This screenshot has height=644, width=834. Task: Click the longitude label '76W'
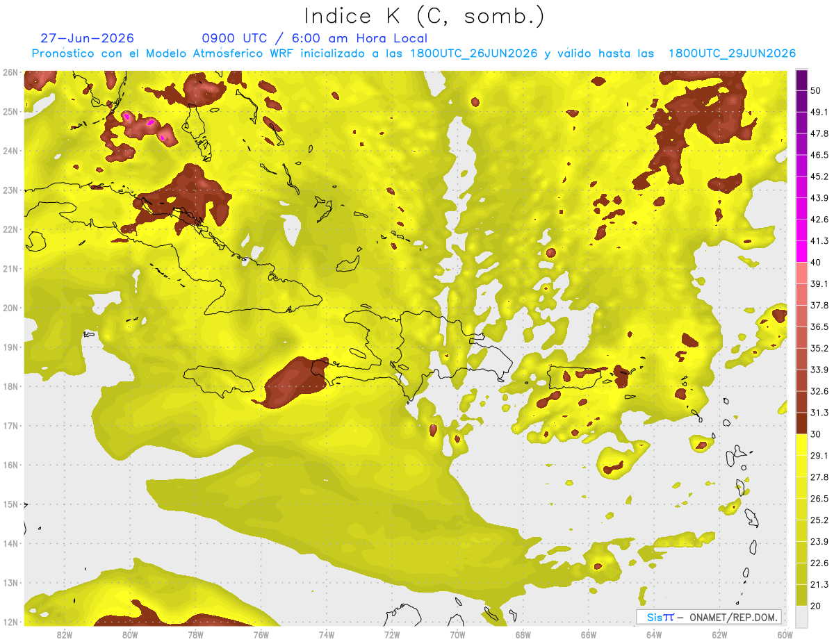(261, 634)
